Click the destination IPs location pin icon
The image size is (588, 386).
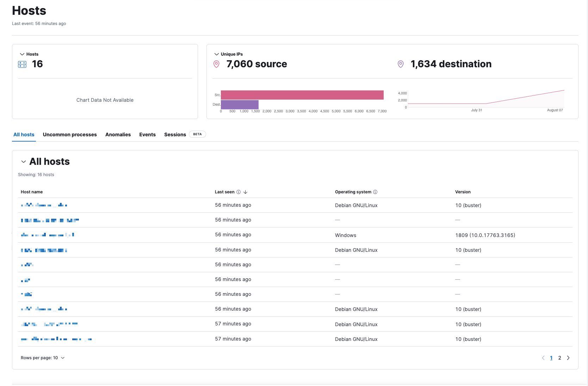(x=401, y=64)
